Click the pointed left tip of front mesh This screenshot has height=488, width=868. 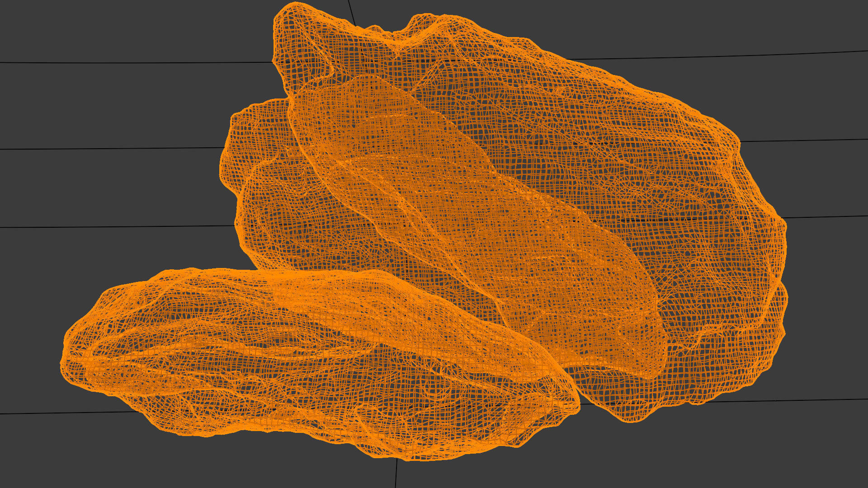pos(66,361)
